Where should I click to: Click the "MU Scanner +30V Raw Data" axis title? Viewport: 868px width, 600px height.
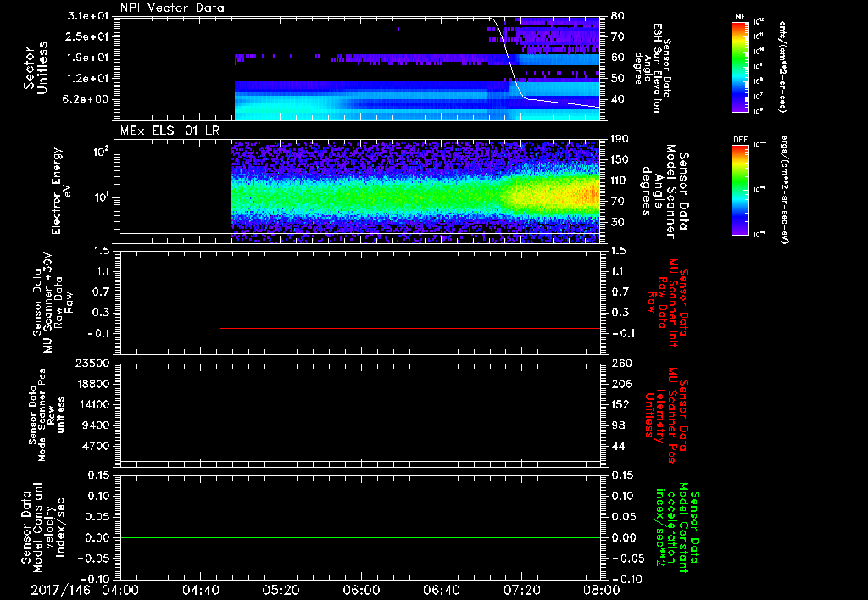click(x=53, y=303)
